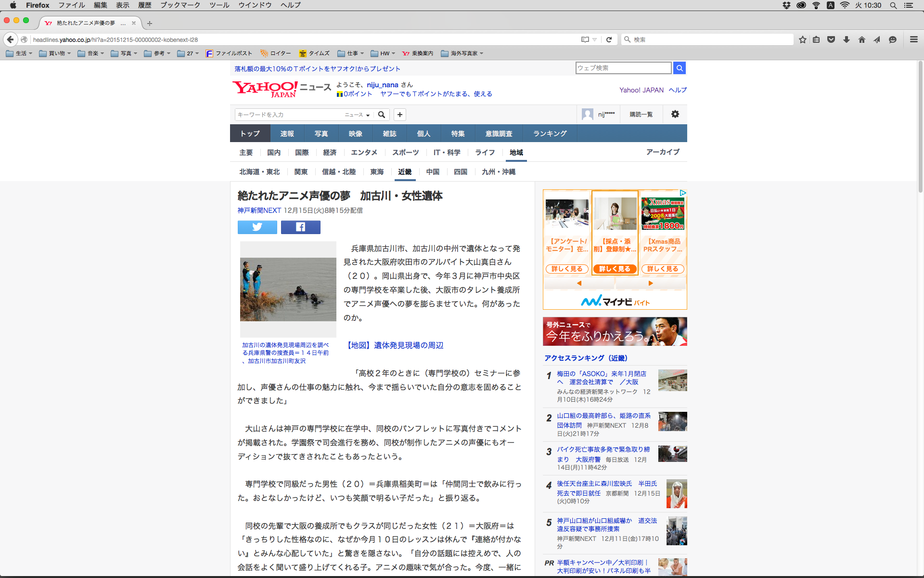Click the Firefox back arrow button
This screenshot has height=578, width=924.
click(x=10, y=39)
